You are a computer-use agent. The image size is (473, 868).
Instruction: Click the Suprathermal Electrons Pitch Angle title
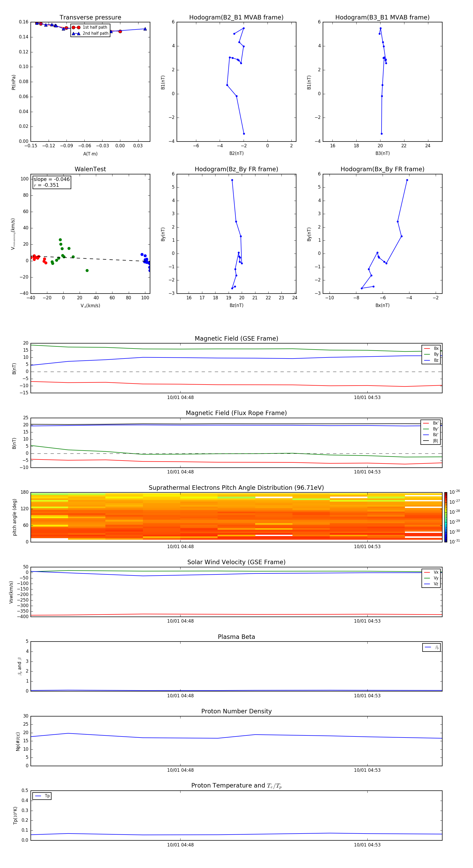[236, 488]
